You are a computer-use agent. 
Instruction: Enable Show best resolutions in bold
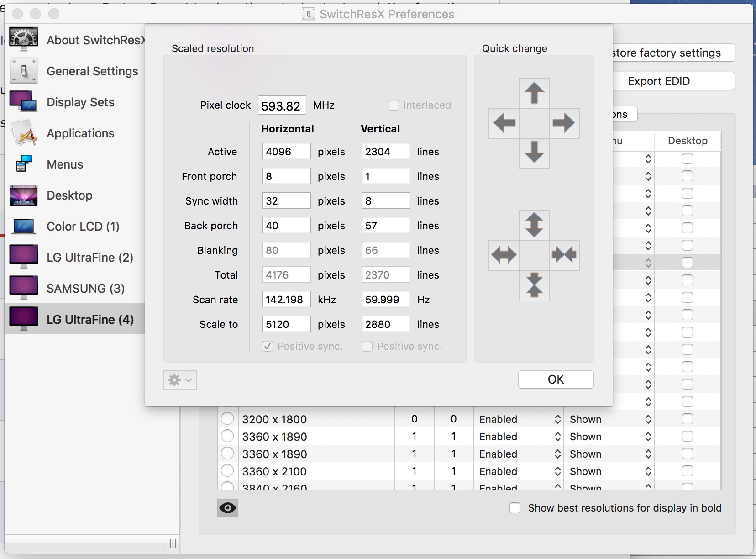(515, 508)
